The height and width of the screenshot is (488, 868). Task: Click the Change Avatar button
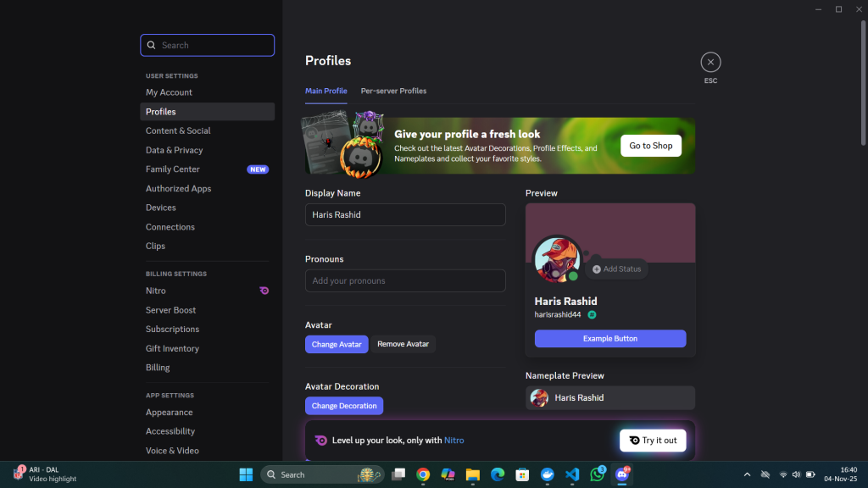pyautogui.click(x=337, y=344)
